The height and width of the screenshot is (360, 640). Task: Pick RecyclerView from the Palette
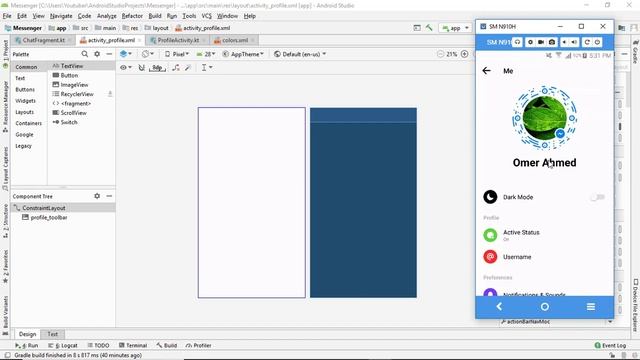(73, 94)
